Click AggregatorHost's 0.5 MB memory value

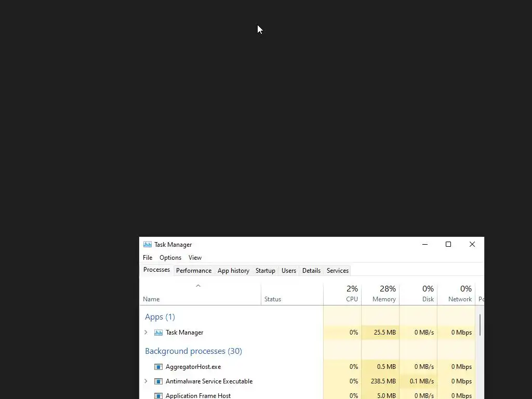[386, 367]
